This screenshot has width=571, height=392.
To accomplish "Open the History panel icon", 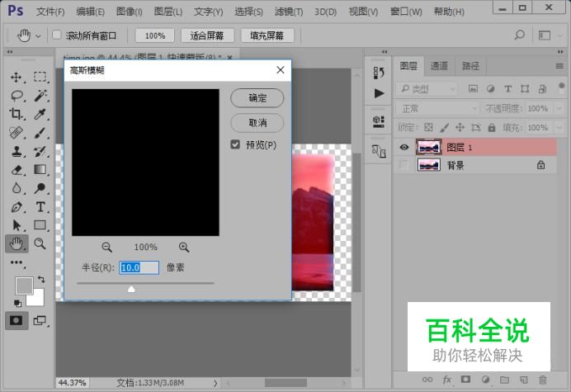I will tap(379, 73).
